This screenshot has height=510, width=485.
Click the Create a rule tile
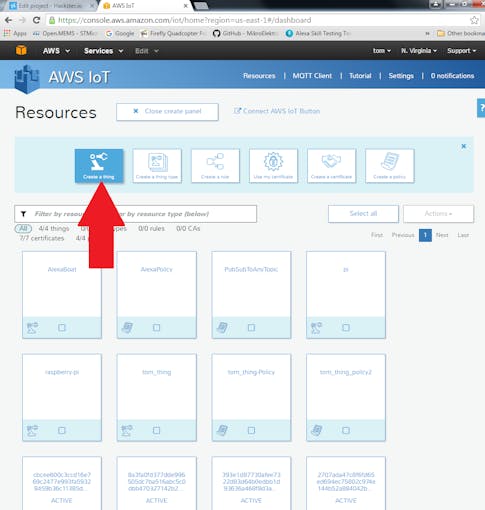(215, 166)
